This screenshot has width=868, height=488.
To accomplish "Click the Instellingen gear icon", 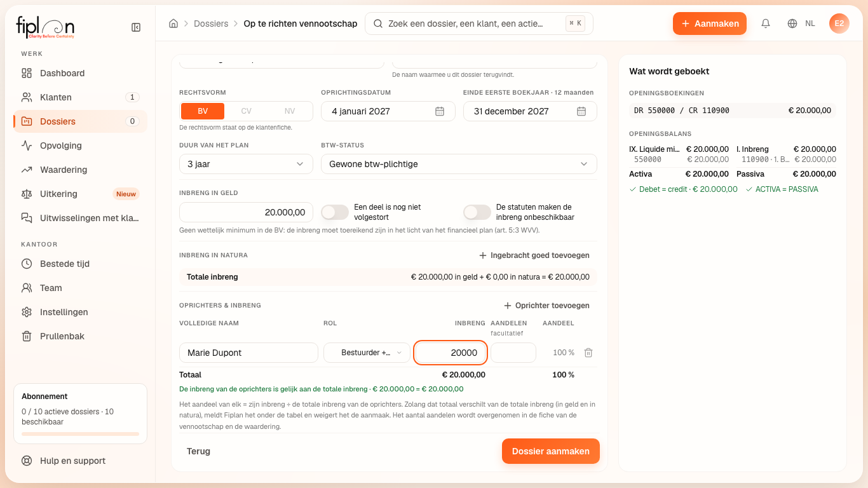I will [27, 312].
